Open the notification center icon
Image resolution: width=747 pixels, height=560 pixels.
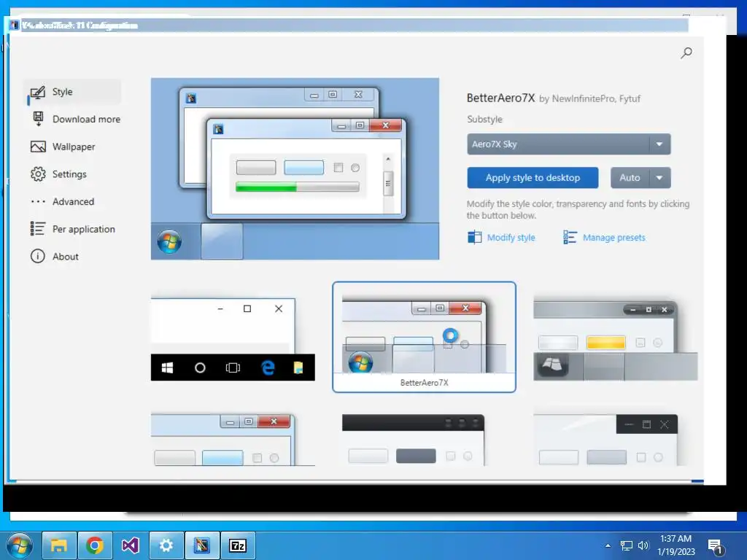point(716,547)
